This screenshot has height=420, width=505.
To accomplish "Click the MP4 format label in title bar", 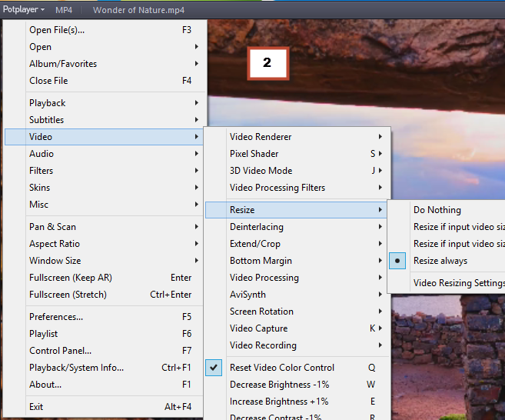I will 64,10.
